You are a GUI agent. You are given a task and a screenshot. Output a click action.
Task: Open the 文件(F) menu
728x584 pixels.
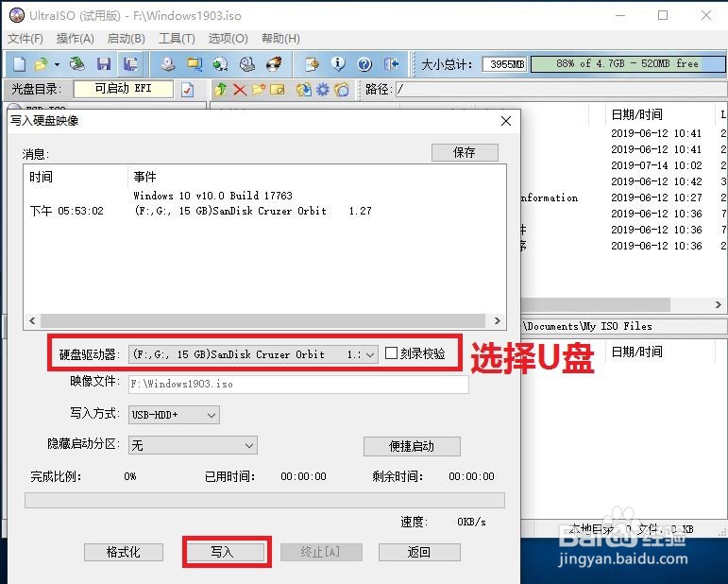coord(25,39)
